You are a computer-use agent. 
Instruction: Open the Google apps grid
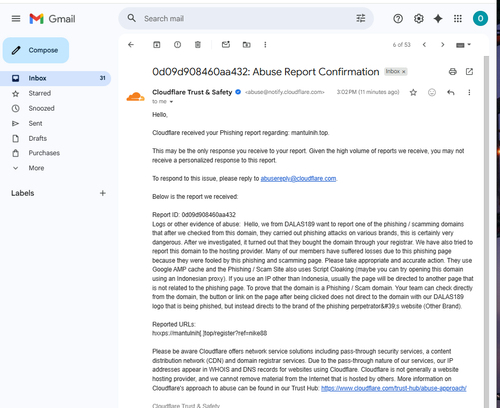pos(458,19)
